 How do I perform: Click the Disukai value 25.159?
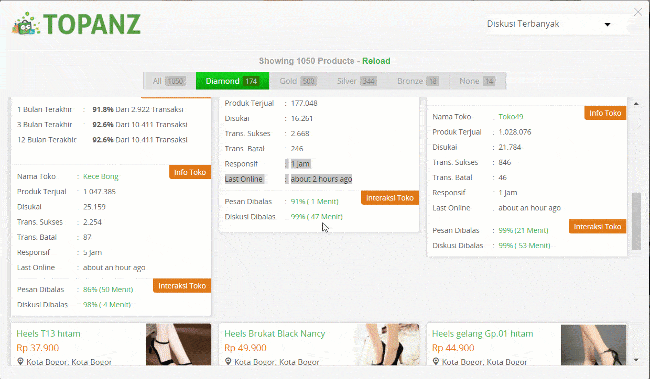(94, 207)
